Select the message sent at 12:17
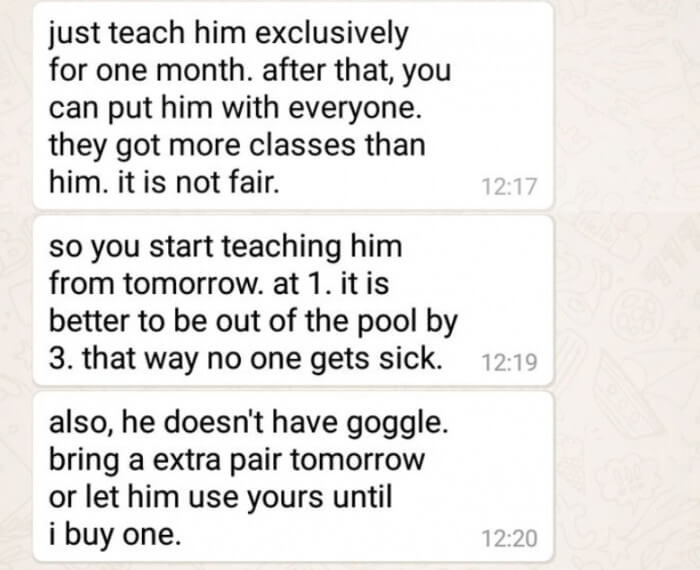The image size is (700, 570). point(293,105)
